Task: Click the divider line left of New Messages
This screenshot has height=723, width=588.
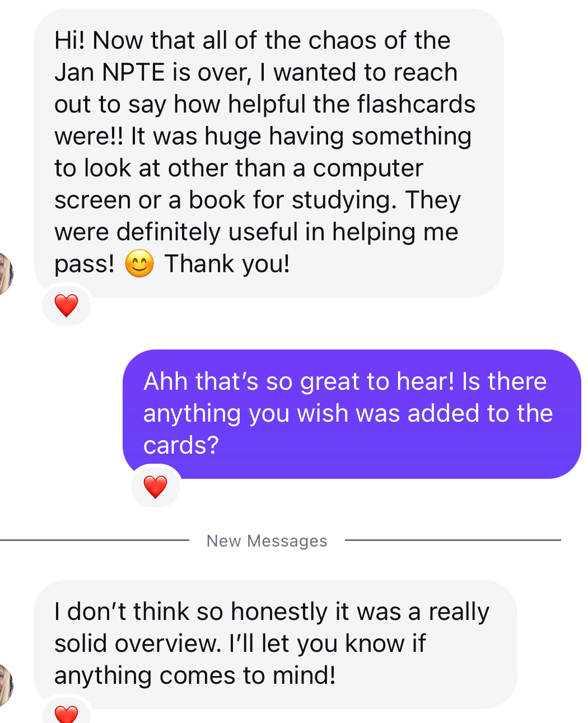Action: click(x=95, y=540)
